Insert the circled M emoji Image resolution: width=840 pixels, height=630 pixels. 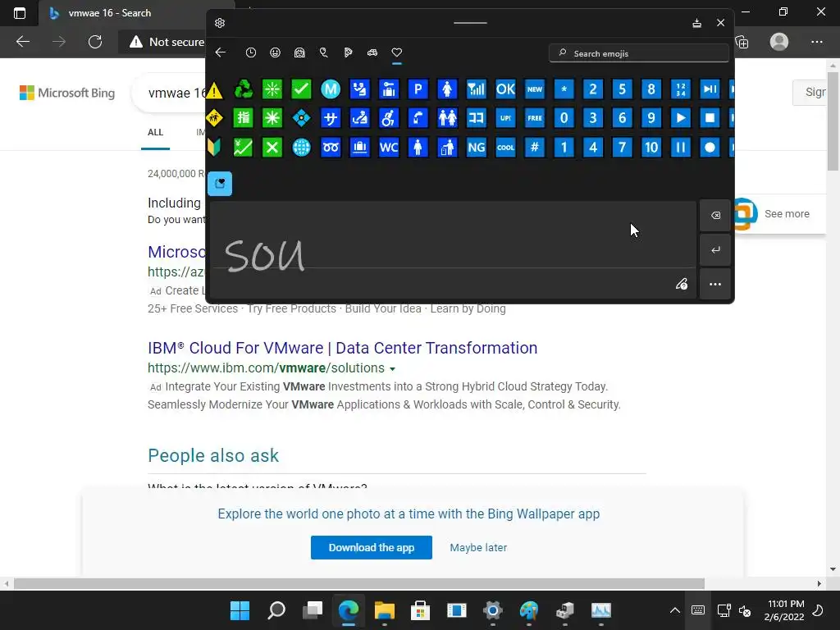tap(331, 89)
